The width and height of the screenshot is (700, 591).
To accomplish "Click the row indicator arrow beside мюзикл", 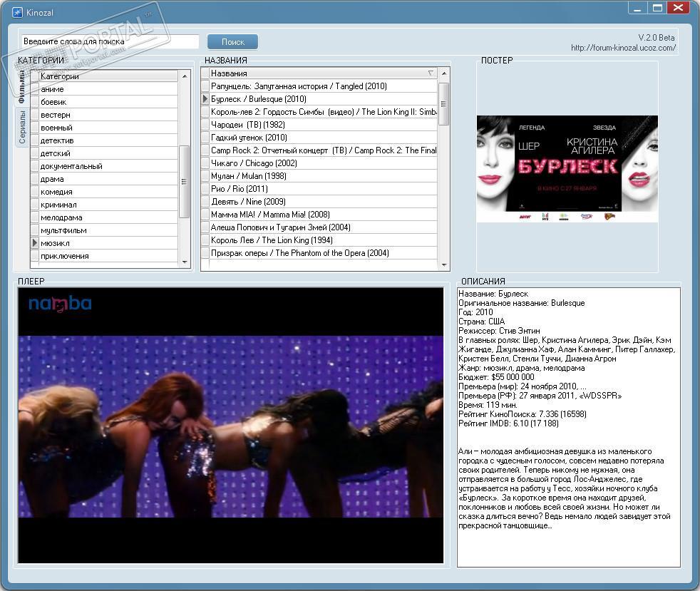I will point(35,243).
